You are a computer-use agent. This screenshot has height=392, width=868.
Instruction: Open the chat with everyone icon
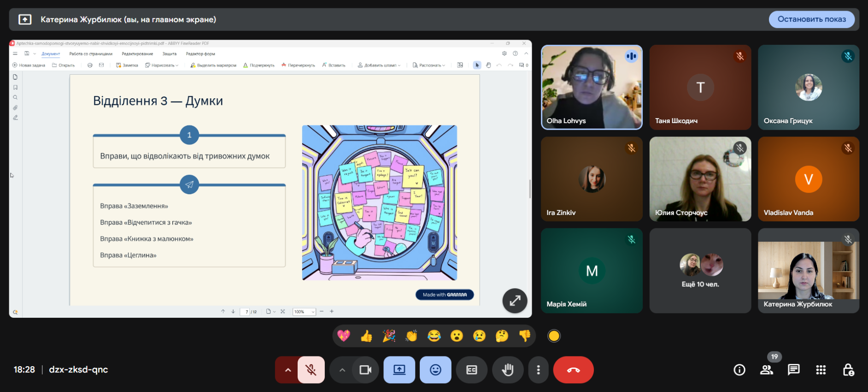793,370
